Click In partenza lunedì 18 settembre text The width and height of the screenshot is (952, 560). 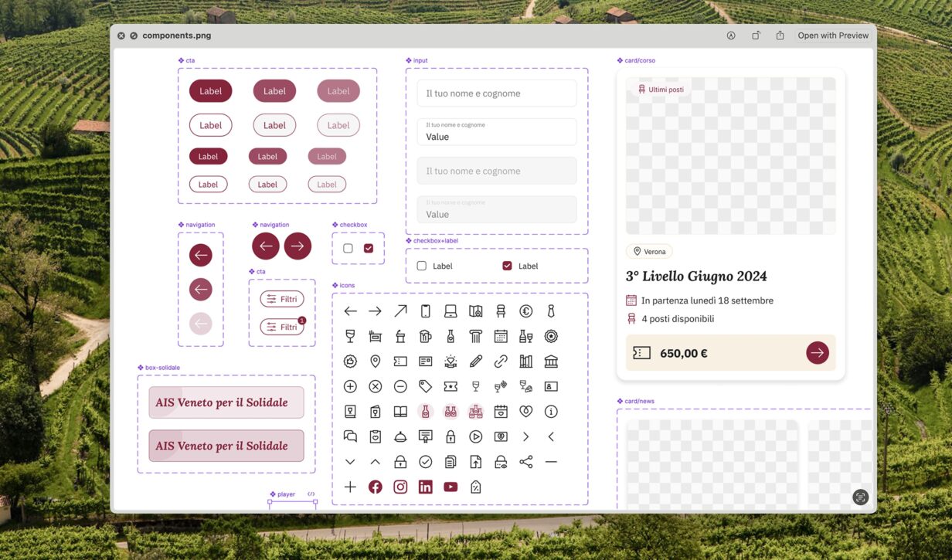click(x=707, y=300)
